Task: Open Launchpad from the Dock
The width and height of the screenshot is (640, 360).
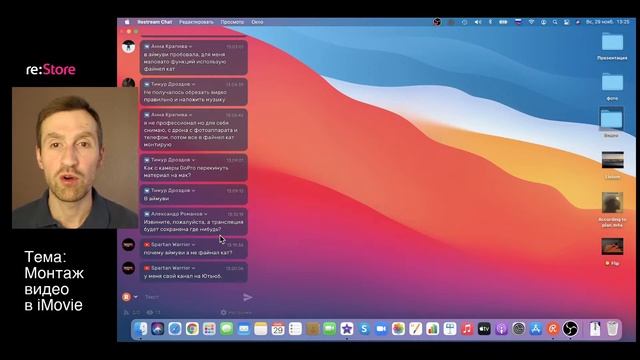Action: click(209, 329)
